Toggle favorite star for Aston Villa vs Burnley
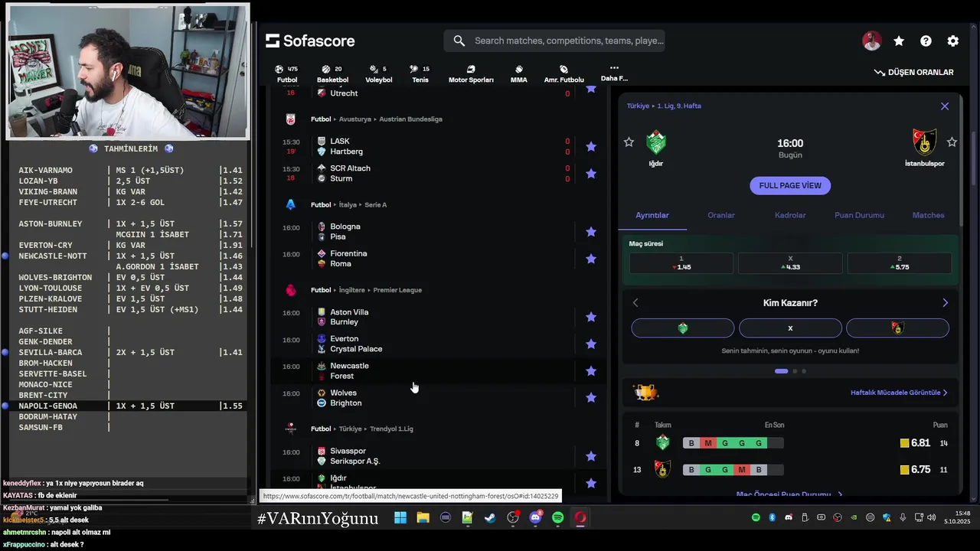This screenshot has width=980, height=551. [x=591, y=317]
